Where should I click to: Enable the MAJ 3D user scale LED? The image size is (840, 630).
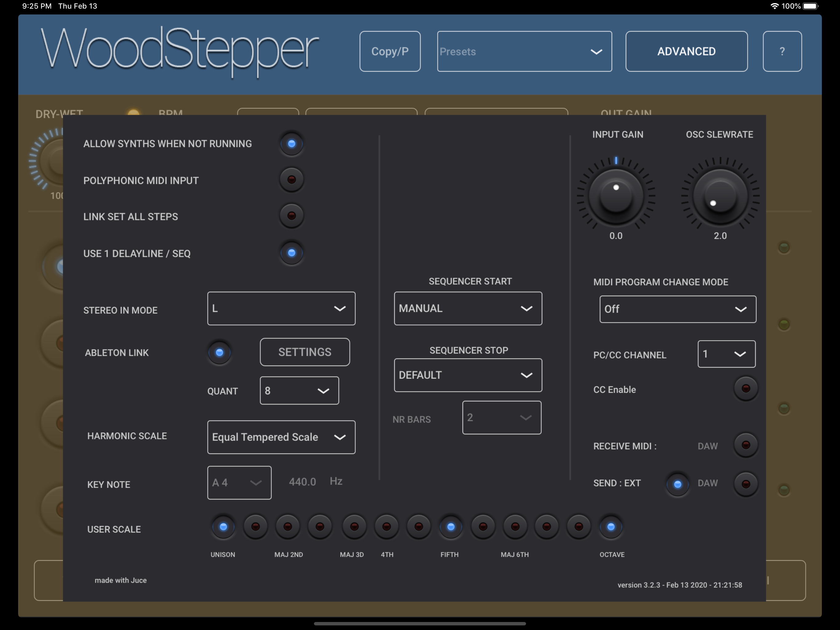coord(354,527)
